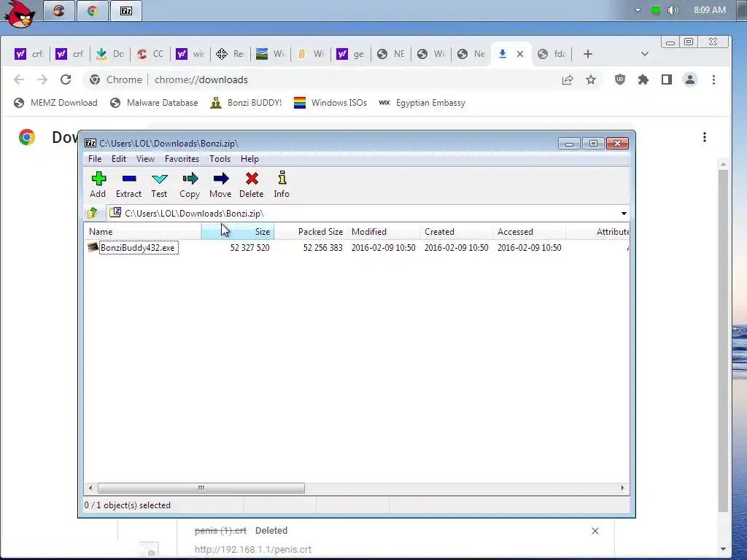Click the Chrome page vertical scrollbar
Viewport: 747px width, 560px height.
723,341
